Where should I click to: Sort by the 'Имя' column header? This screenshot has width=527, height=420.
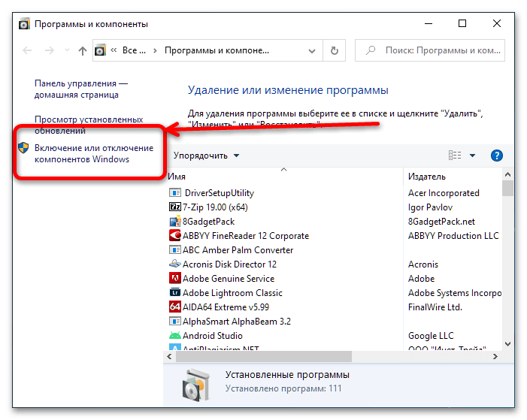tap(177, 177)
